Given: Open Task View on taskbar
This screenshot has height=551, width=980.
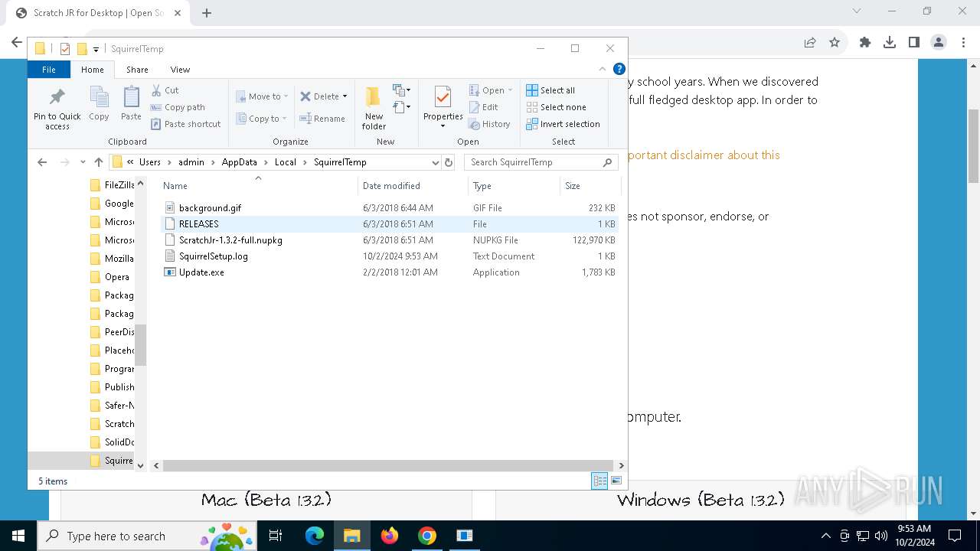Looking at the screenshot, I should click(276, 536).
